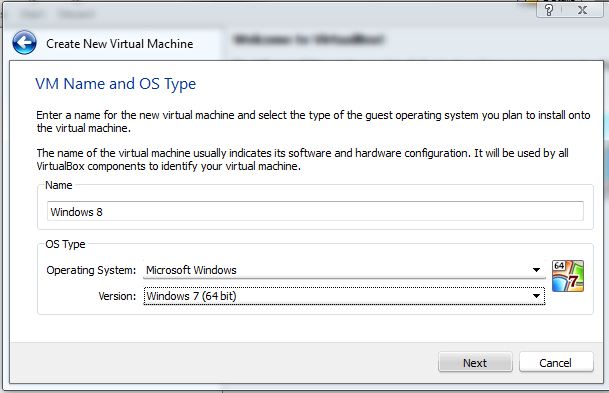
Task: Click the Windows 7 (64 bit) version field
Action: (344, 296)
